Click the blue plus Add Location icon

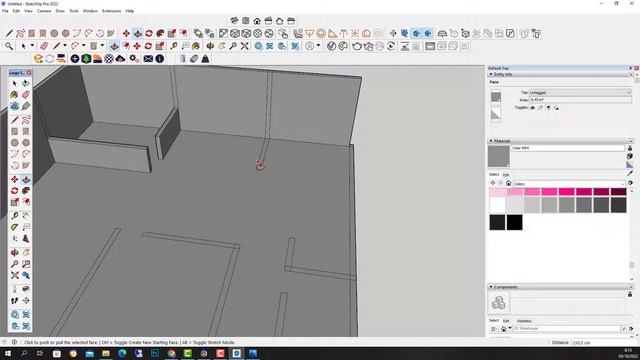(75, 59)
